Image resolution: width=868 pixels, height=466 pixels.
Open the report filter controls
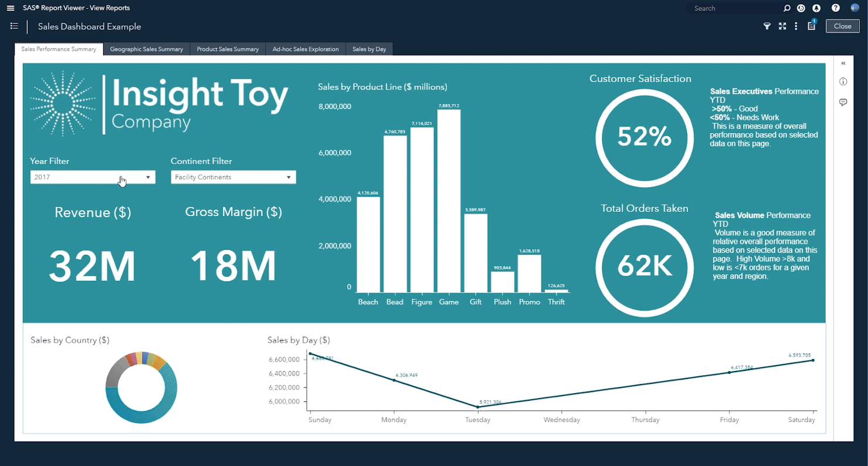pyautogui.click(x=767, y=26)
